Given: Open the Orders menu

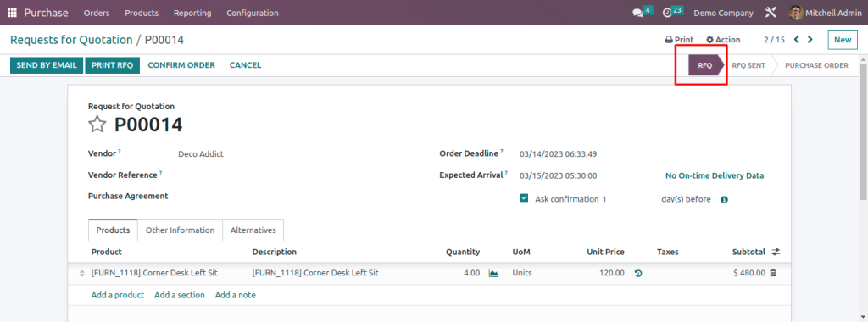Looking at the screenshot, I should coord(97,13).
